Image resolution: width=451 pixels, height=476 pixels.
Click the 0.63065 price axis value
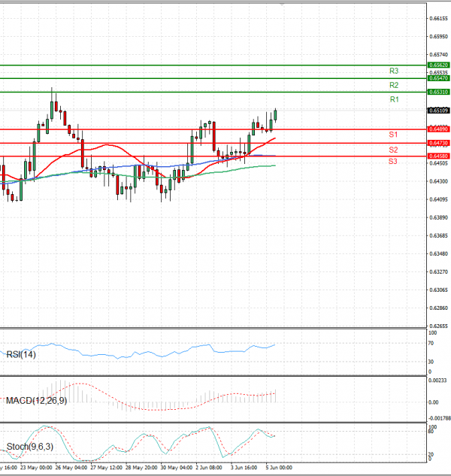pyautogui.click(x=438, y=290)
